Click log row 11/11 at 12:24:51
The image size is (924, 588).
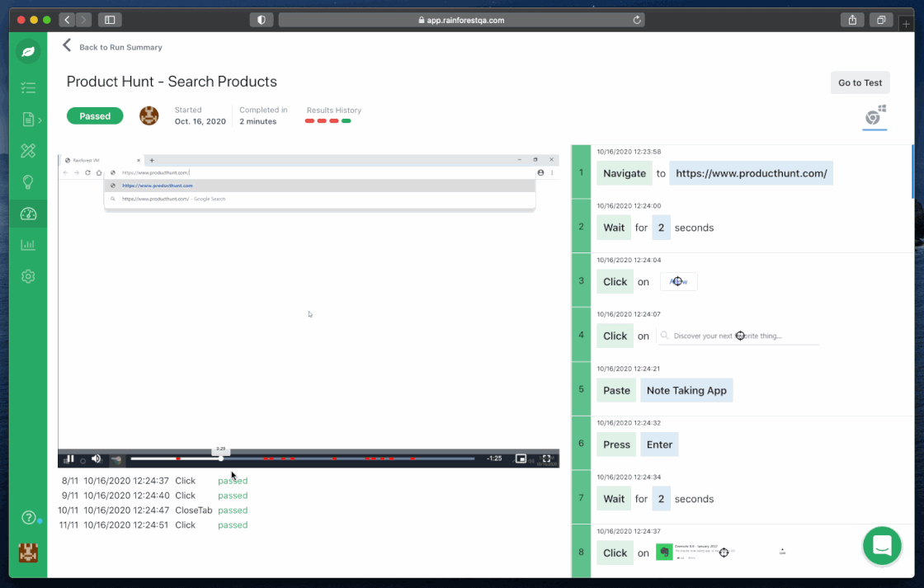point(153,525)
